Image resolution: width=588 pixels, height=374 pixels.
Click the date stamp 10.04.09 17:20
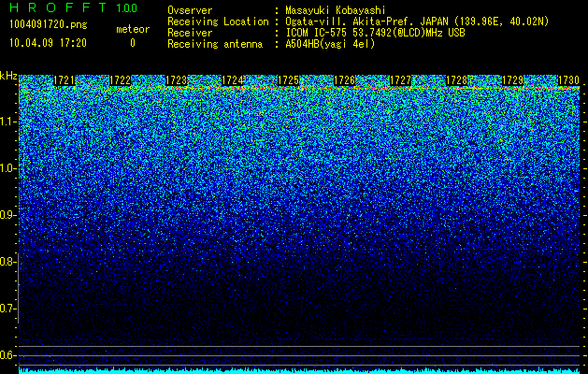point(48,43)
